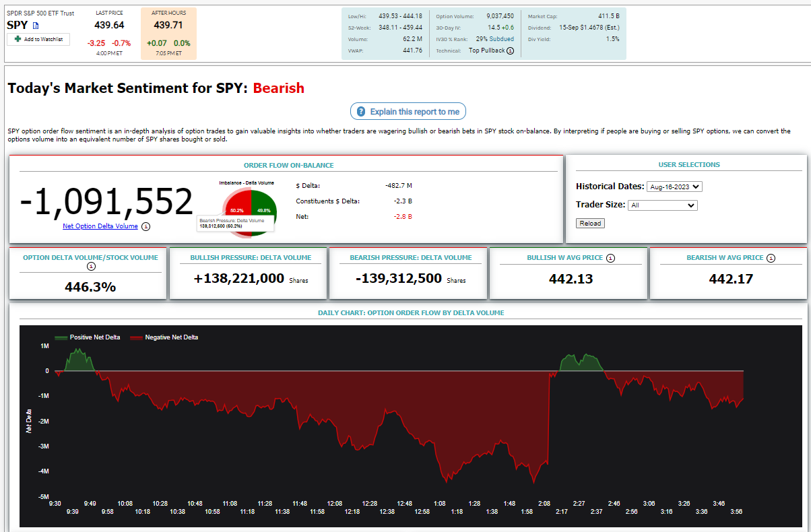Click the 29% Subdued IV rank
This screenshot has width=811, height=532.
pos(494,39)
